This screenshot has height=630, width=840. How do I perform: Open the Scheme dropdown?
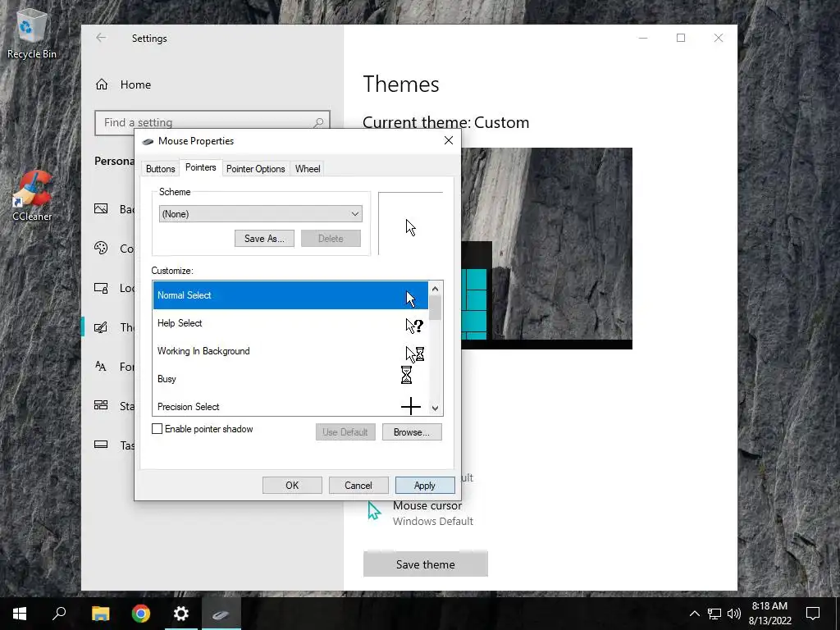pyautogui.click(x=260, y=214)
